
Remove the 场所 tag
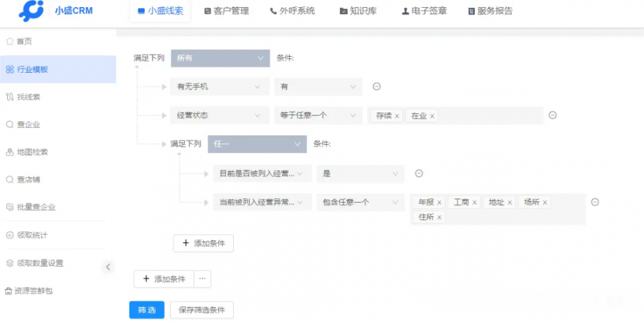[x=545, y=203]
